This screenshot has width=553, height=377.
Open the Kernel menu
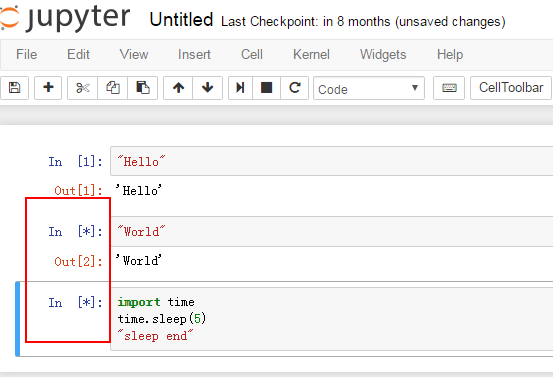coord(311,55)
